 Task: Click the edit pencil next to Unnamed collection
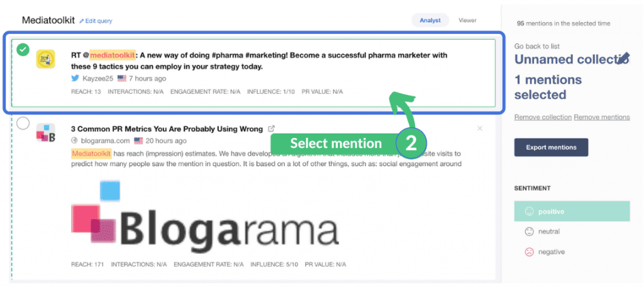click(623, 59)
